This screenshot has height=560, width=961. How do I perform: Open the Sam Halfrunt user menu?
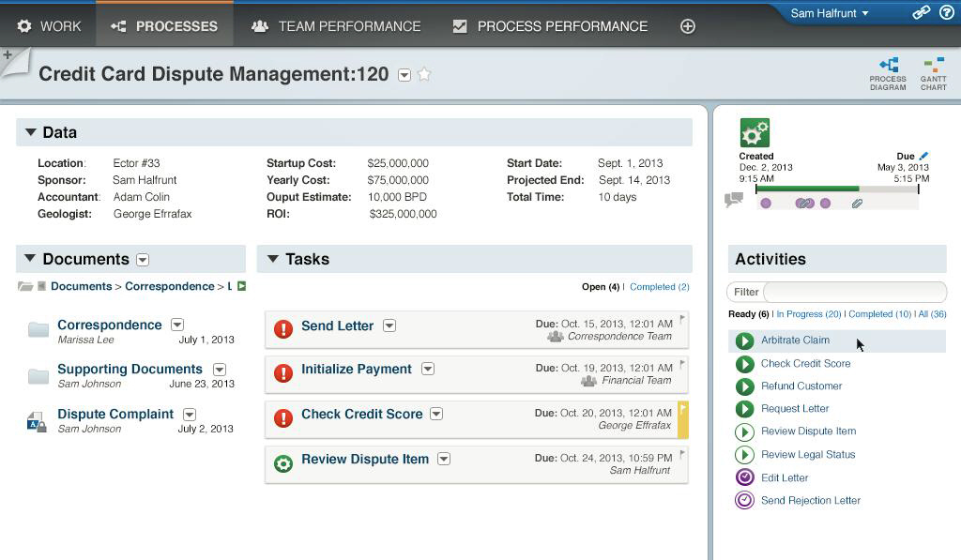[x=829, y=13]
